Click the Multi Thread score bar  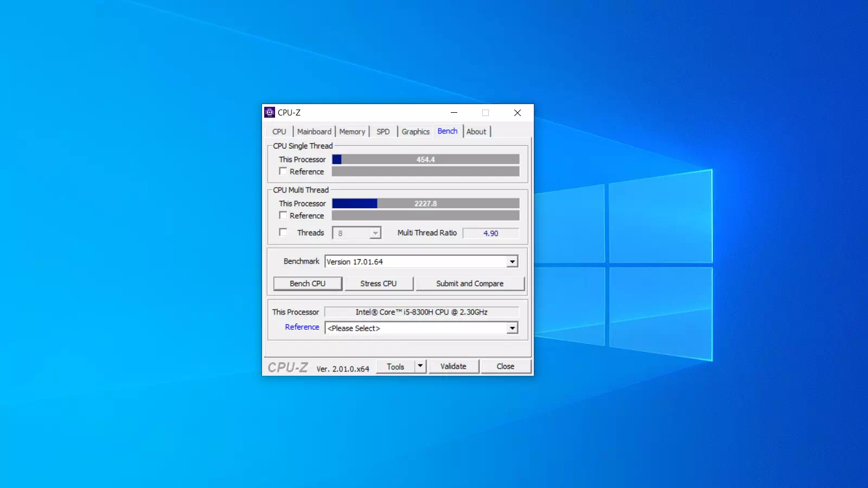click(425, 203)
